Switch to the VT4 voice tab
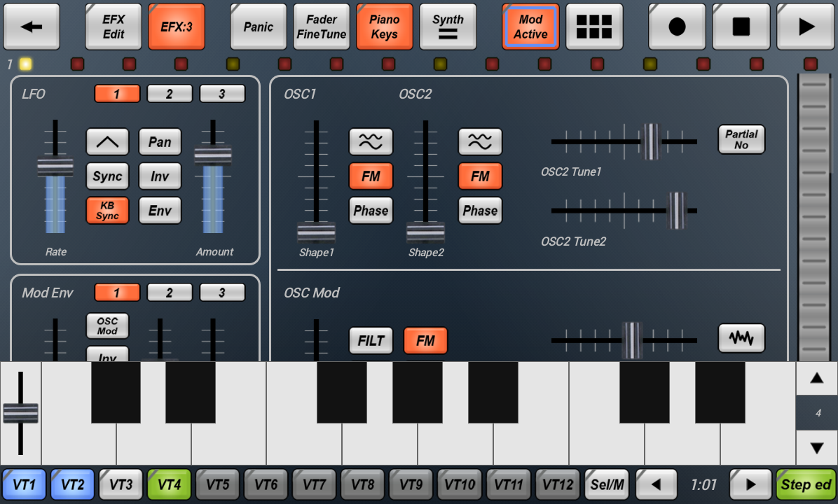Screen dimensions: 838x504 (169, 484)
